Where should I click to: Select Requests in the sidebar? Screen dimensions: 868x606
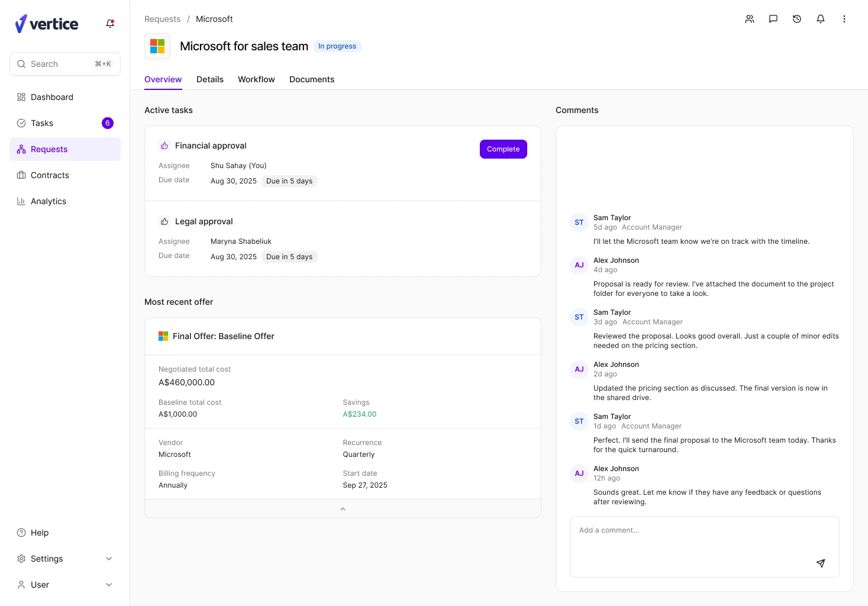coord(65,149)
